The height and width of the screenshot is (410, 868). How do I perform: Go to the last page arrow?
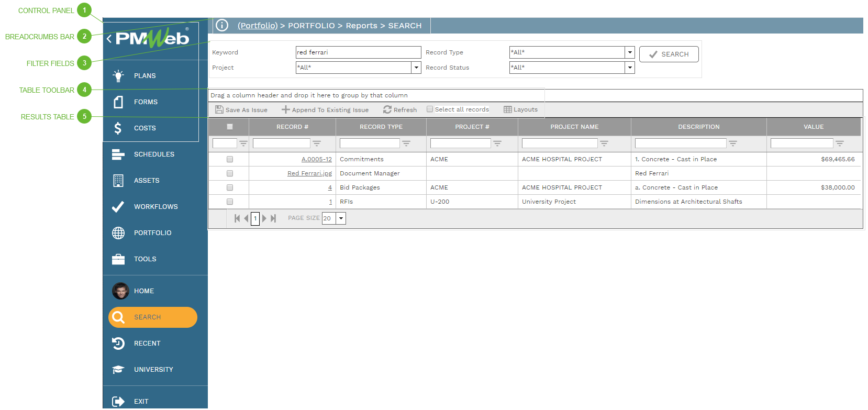click(x=273, y=218)
